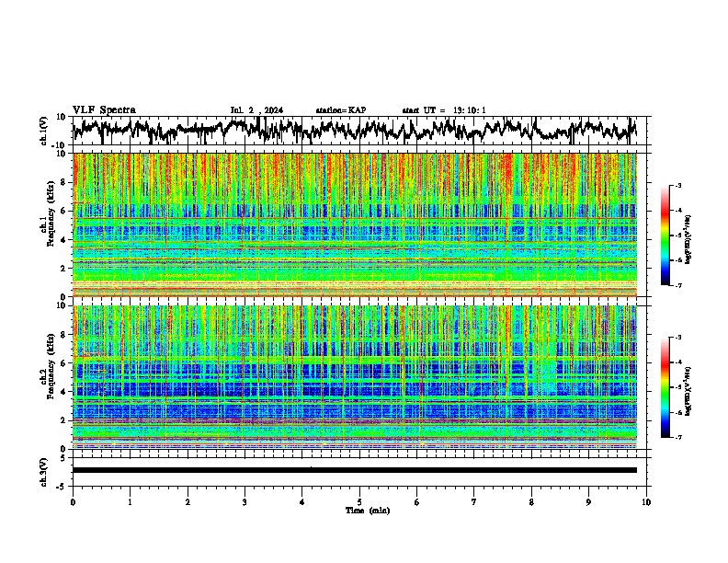This screenshot has width=728, height=563.
Task: Click the log(PSD) label beside ch.1 colorbar
Action: [688, 239]
